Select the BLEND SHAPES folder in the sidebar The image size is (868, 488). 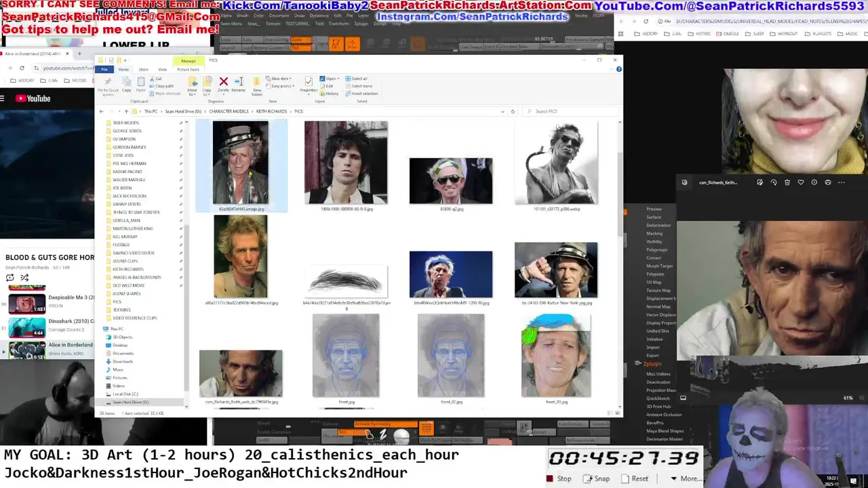(126, 293)
